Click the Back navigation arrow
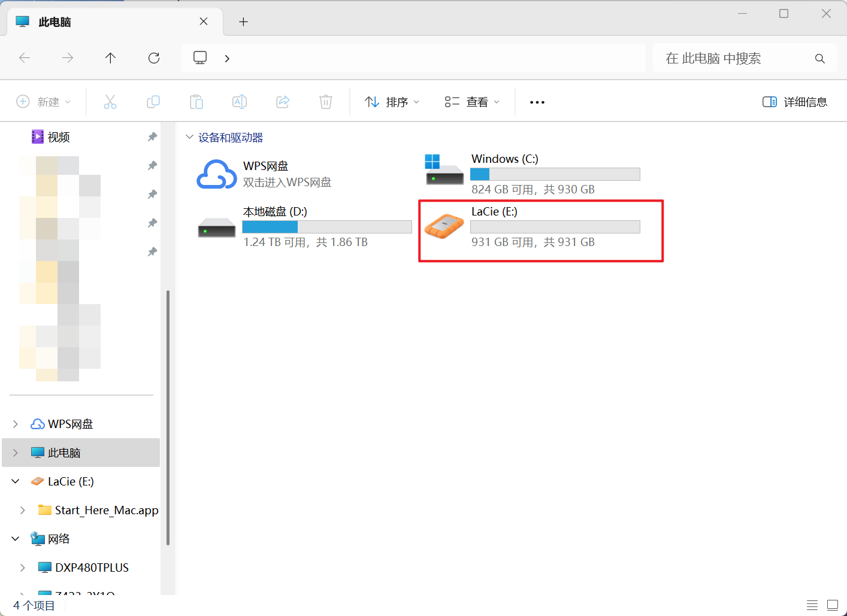This screenshot has height=616, width=847. click(25, 58)
